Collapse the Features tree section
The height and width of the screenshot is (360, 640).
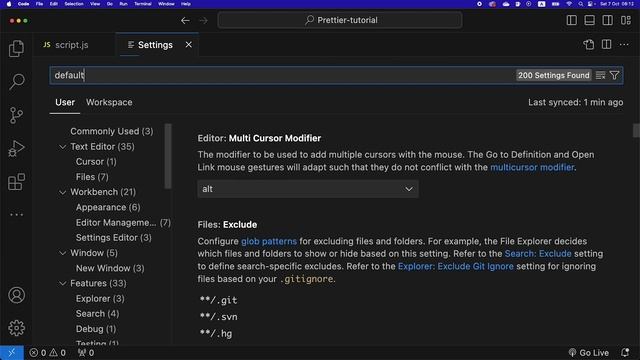pyautogui.click(x=62, y=283)
